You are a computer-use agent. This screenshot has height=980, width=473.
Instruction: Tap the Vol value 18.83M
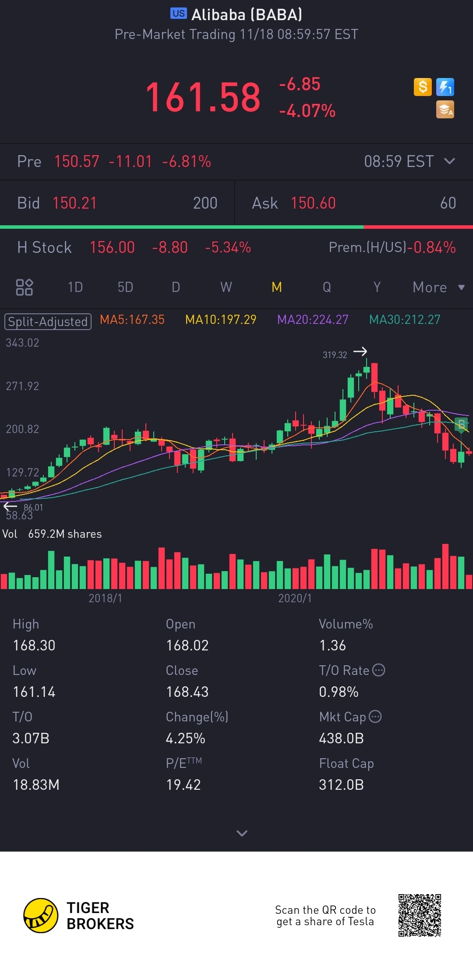(x=36, y=785)
